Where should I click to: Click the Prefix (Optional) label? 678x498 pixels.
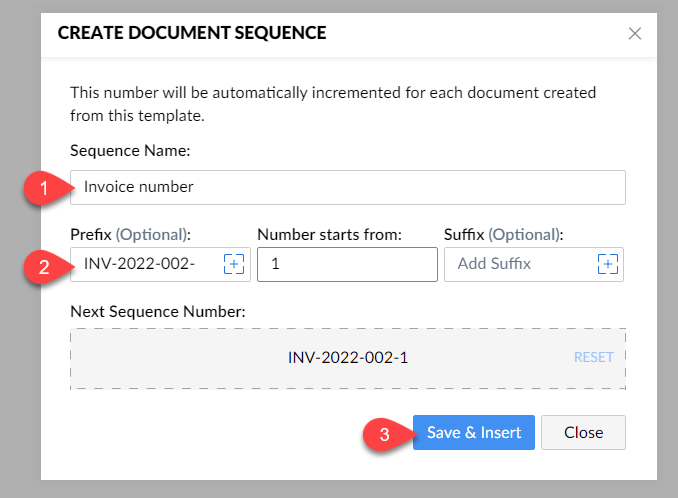[x=130, y=235]
